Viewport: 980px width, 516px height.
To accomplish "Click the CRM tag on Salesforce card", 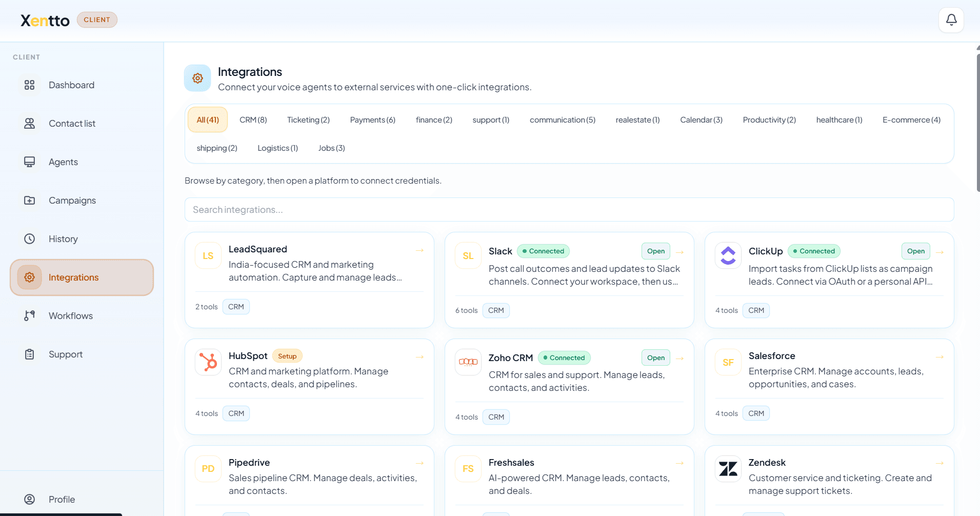I will 756,413.
